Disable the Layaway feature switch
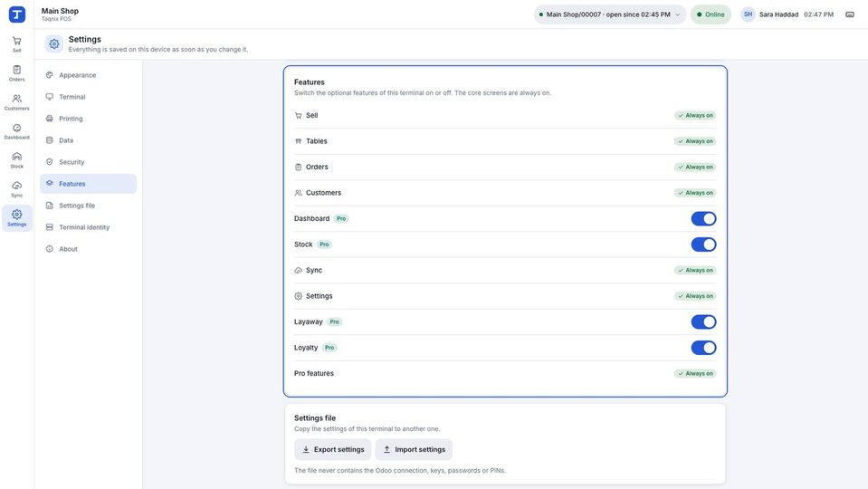The height and width of the screenshot is (489, 868). tap(703, 321)
